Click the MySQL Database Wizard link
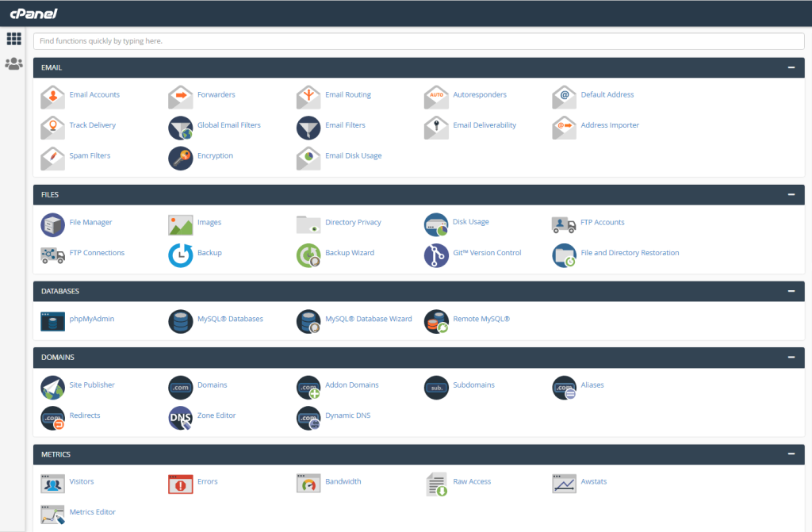Screen dimensions: 812x532 368,320
